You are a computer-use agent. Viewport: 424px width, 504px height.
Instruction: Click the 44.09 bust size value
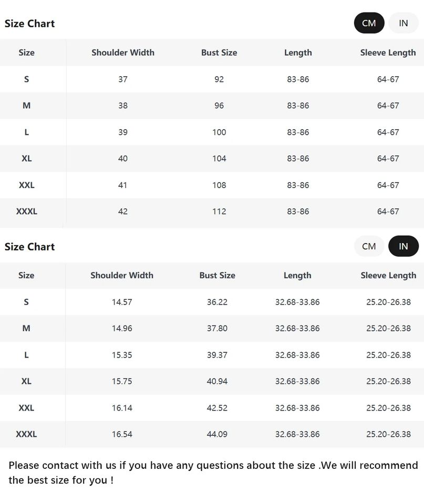(217, 434)
